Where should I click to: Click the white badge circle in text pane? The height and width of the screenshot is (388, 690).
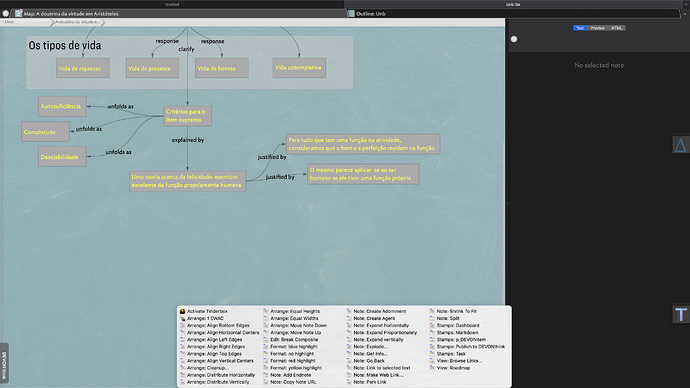click(514, 39)
